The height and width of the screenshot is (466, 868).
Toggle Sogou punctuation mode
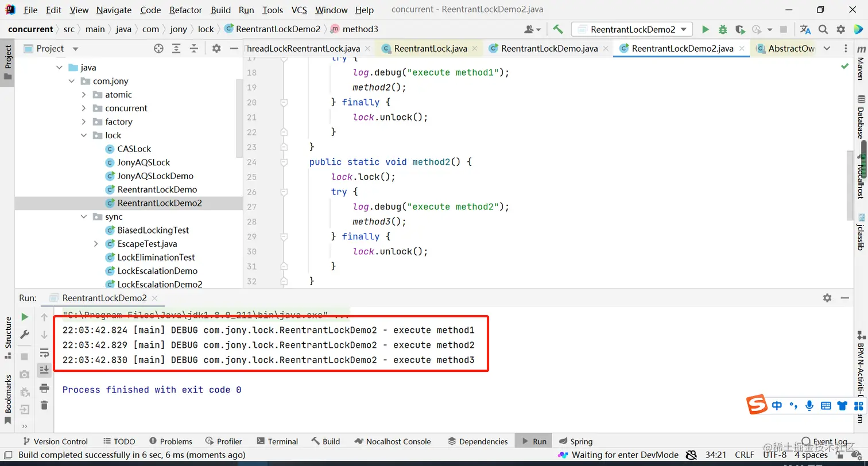[x=793, y=406]
